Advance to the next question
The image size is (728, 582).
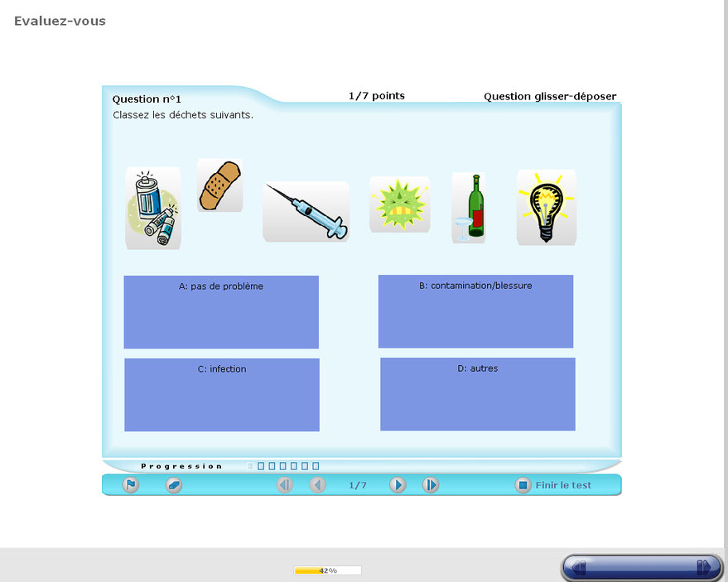point(398,485)
